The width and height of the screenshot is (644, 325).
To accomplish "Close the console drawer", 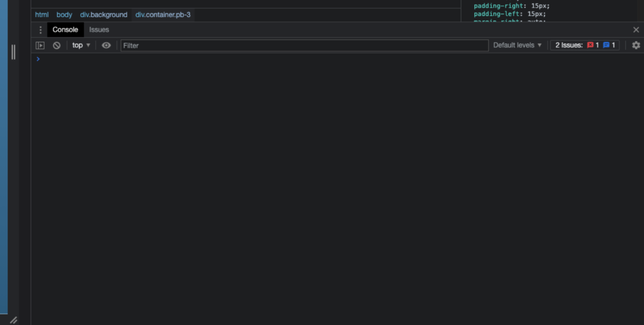I will (x=636, y=30).
